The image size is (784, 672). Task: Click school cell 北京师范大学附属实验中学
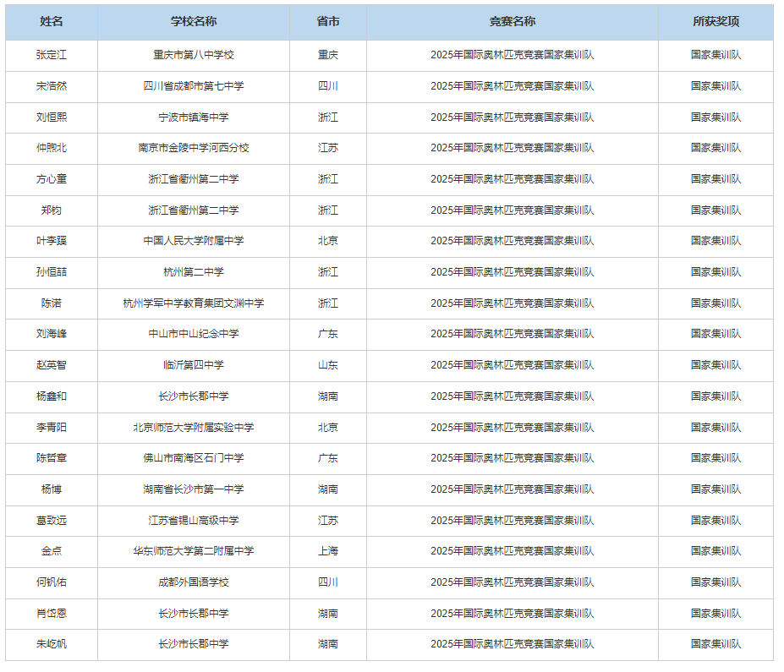(x=194, y=428)
